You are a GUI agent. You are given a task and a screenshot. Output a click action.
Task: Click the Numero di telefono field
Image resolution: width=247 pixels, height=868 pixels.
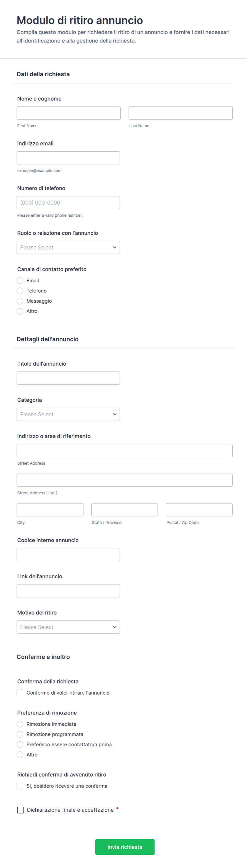[68, 203]
